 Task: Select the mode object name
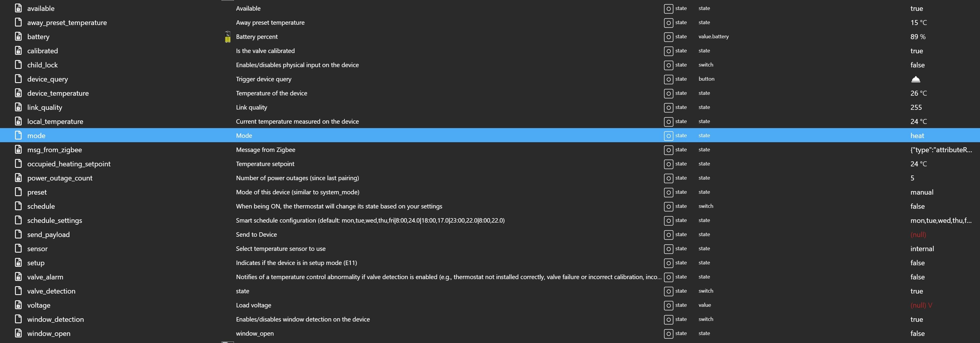[x=36, y=136]
